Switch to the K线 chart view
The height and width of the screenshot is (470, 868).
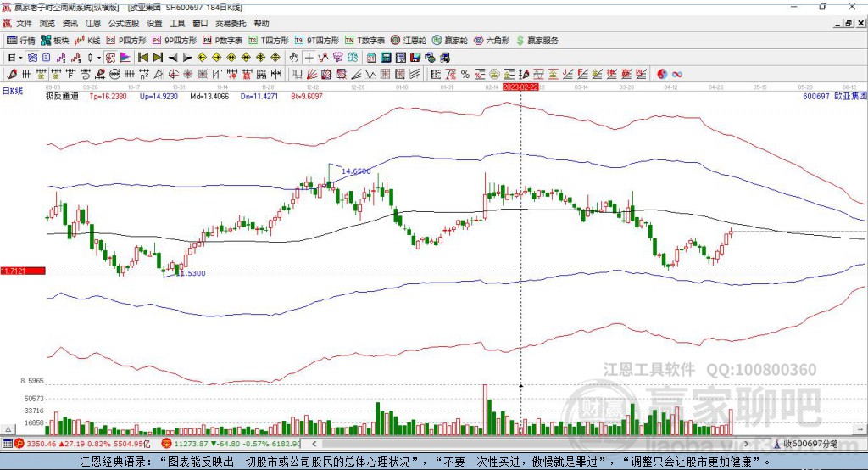click(87, 41)
